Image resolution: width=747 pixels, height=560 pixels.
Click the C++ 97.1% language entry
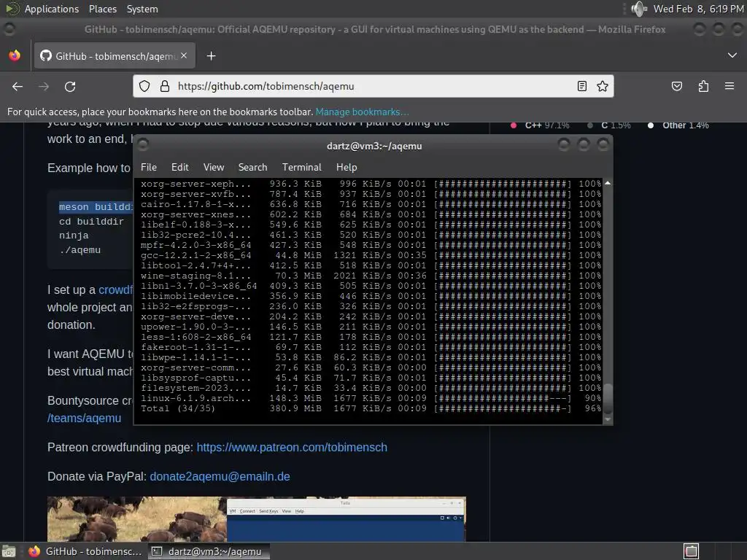pyautogui.click(x=541, y=125)
